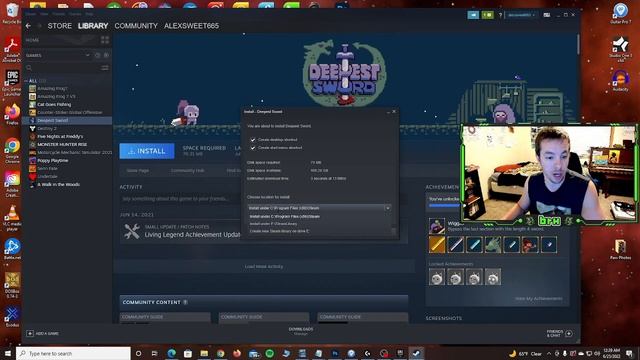640x360 pixels.
Task: Open Living Legend Achievement Update patch notes
Action: [192, 235]
